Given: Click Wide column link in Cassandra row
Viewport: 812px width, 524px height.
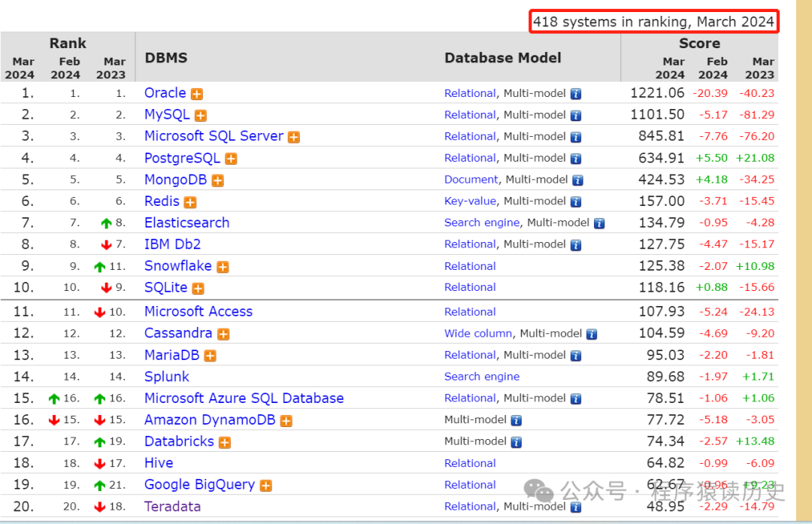Looking at the screenshot, I should pos(478,334).
